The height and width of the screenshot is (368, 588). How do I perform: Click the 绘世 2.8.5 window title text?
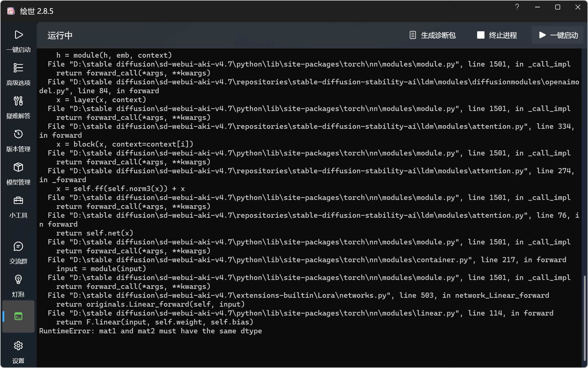coord(37,11)
